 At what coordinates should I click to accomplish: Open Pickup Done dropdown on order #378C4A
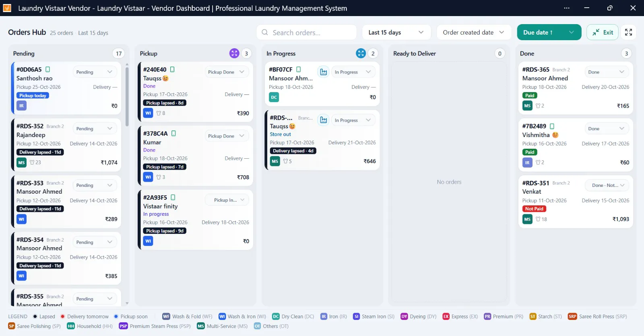coord(227,136)
